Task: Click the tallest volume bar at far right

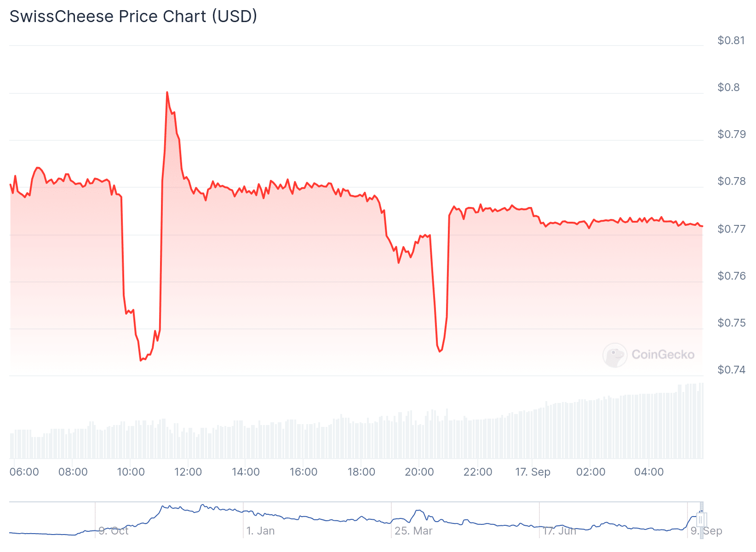Action: tap(701, 421)
